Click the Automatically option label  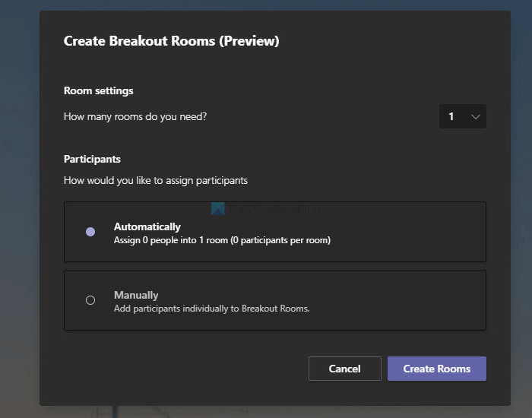click(147, 226)
